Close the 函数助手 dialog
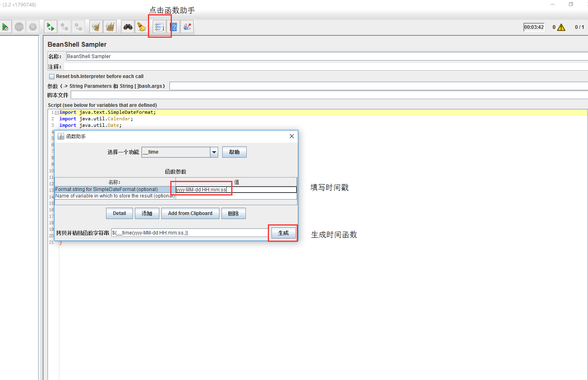 point(291,136)
